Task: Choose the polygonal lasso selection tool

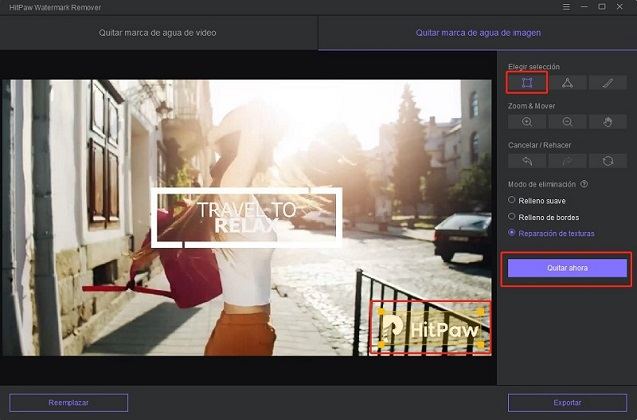Action: coord(567,83)
